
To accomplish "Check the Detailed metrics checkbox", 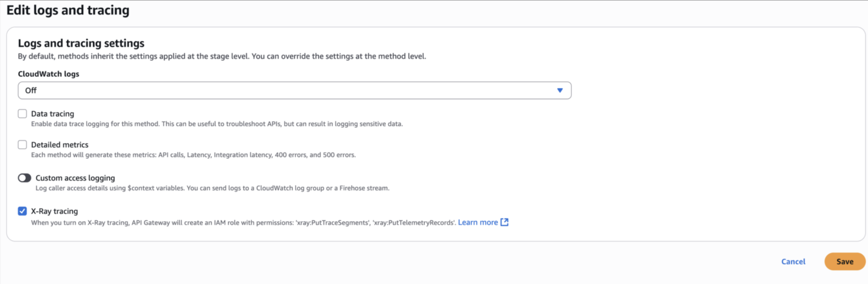I will (x=22, y=145).
